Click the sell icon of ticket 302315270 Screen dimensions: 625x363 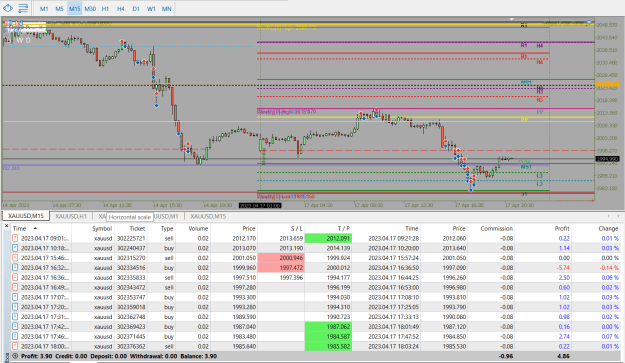coord(15,258)
